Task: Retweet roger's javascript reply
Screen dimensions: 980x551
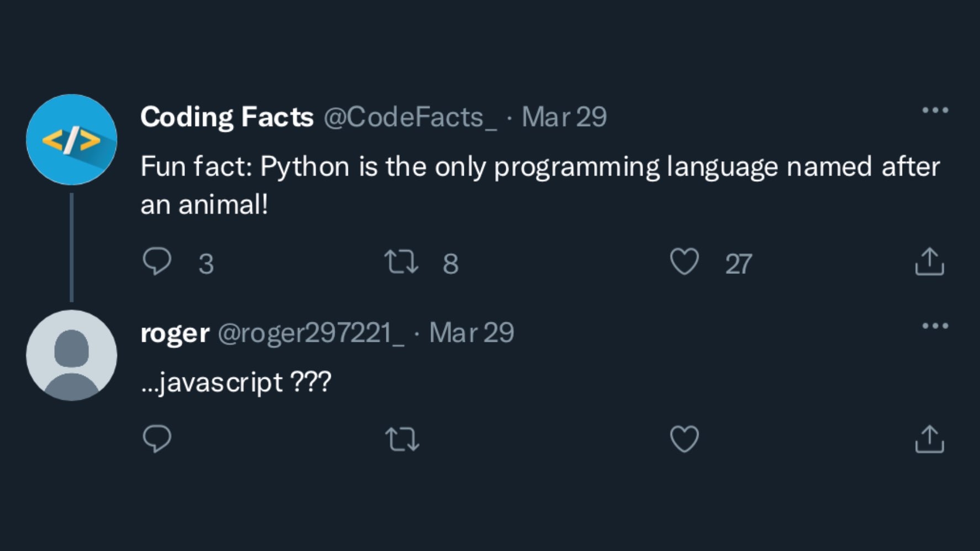Action: 401,439
